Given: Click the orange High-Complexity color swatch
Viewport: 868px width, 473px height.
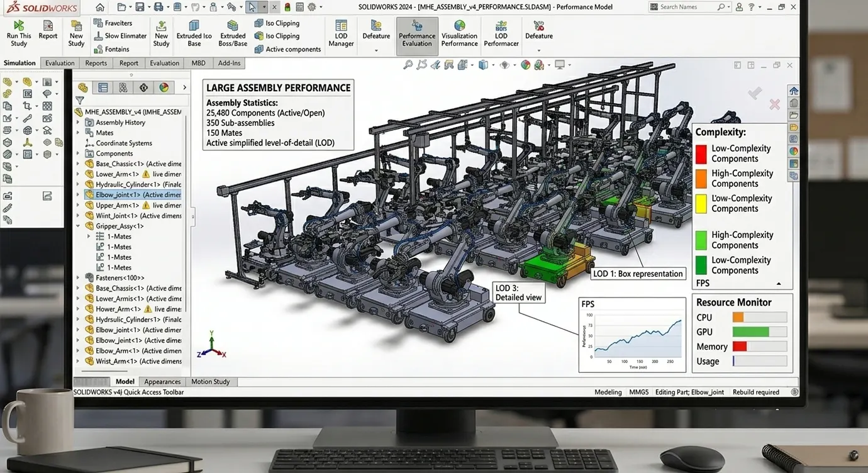Looking at the screenshot, I should (x=701, y=179).
